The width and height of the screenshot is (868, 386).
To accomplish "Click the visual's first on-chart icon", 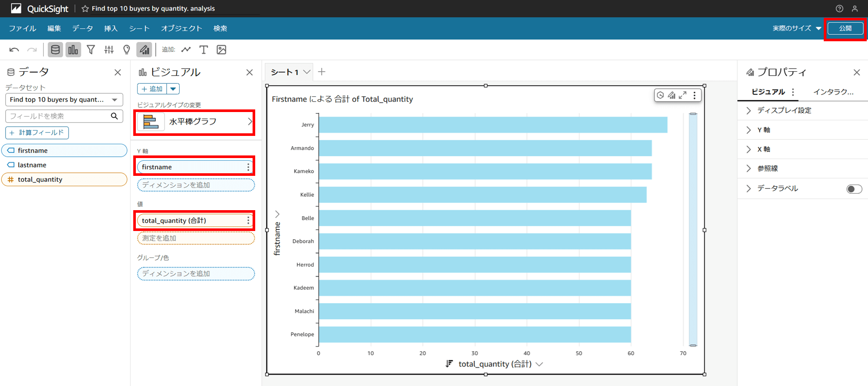I will [x=660, y=95].
